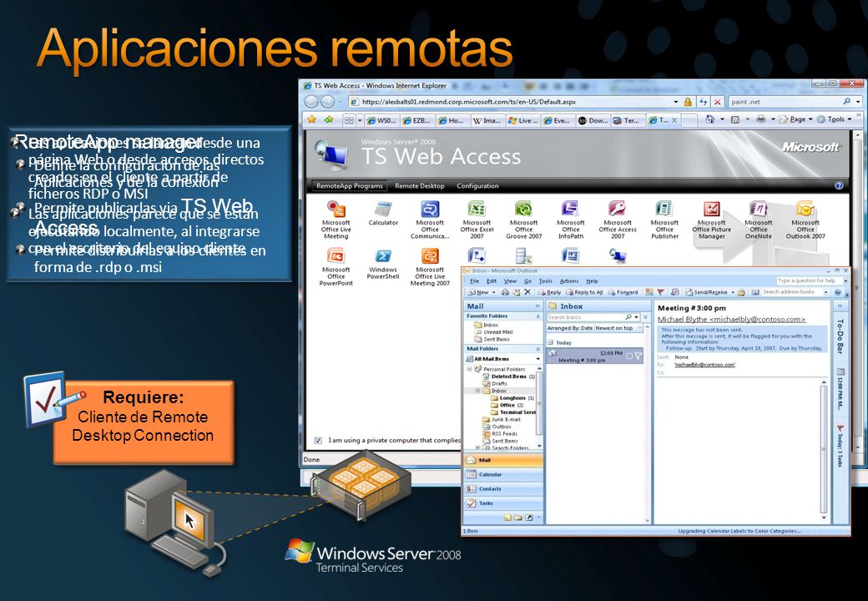Image resolution: width=868 pixels, height=601 pixels.
Task: Open Calendar in navigation pane
Action: click(502, 474)
